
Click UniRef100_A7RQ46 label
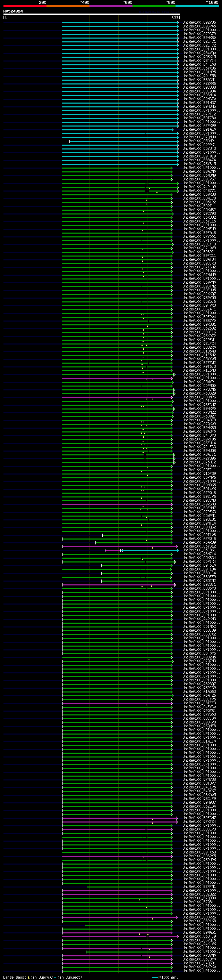click(x=199, y=539)
